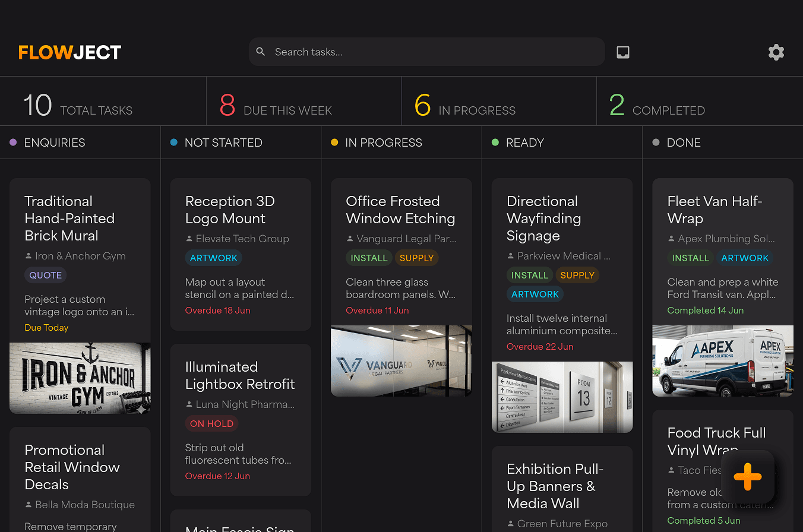The height and width of the screenshot is (532, 803).
Task: Click the person icon beside Green Future Expo
Action: click(511, 524)
